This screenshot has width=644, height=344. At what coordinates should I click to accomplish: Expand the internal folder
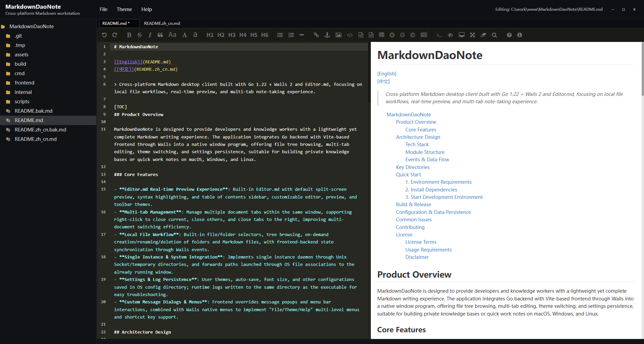[23, 92]
